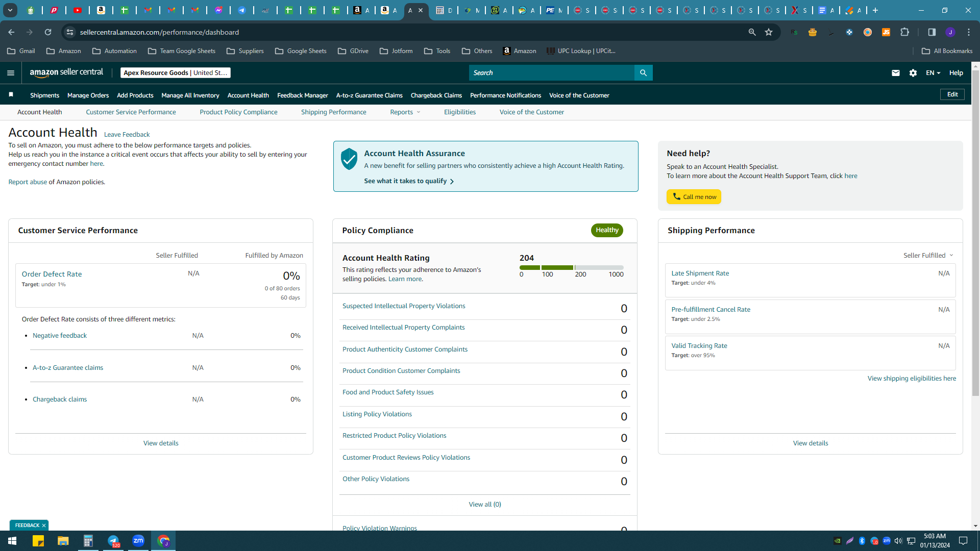Click the RS extension icon in toolbar

tap(794, 32)
